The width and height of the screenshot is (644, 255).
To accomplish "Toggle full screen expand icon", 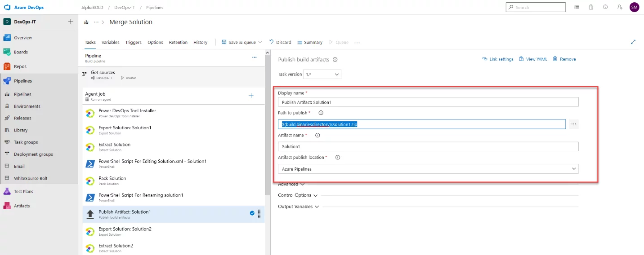I will [633, 42].
